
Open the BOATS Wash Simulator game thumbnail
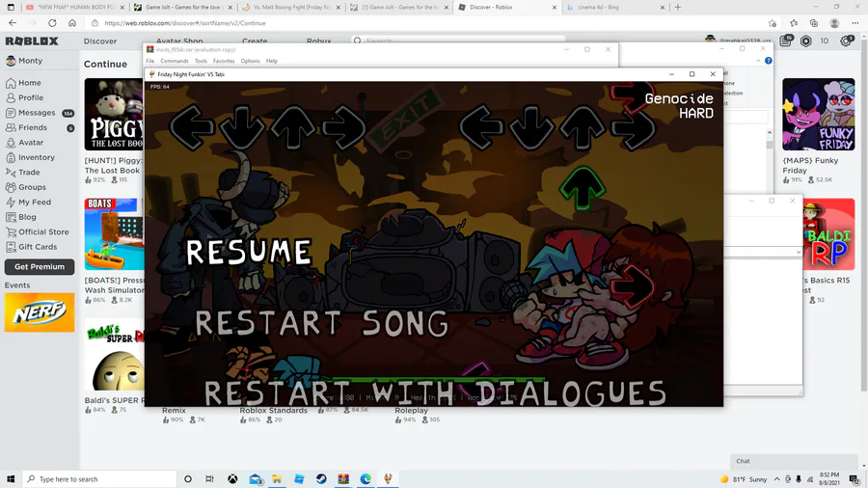tap(114, 234)
